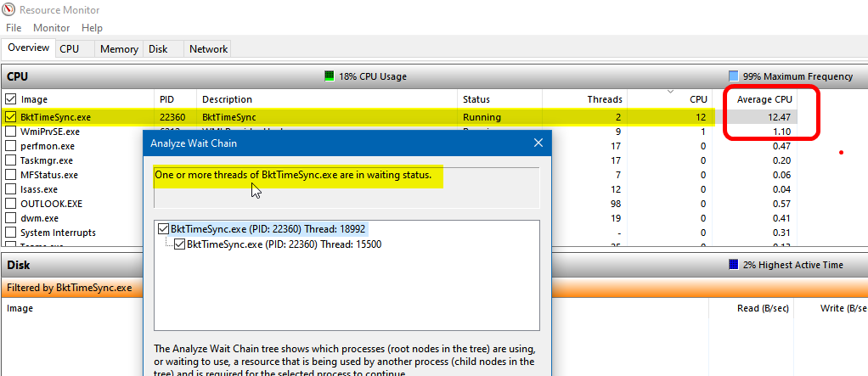Click the blue Maximum Frequency indicator icon
This screenshot has width=868, height=376.
[x=734, y=76]
